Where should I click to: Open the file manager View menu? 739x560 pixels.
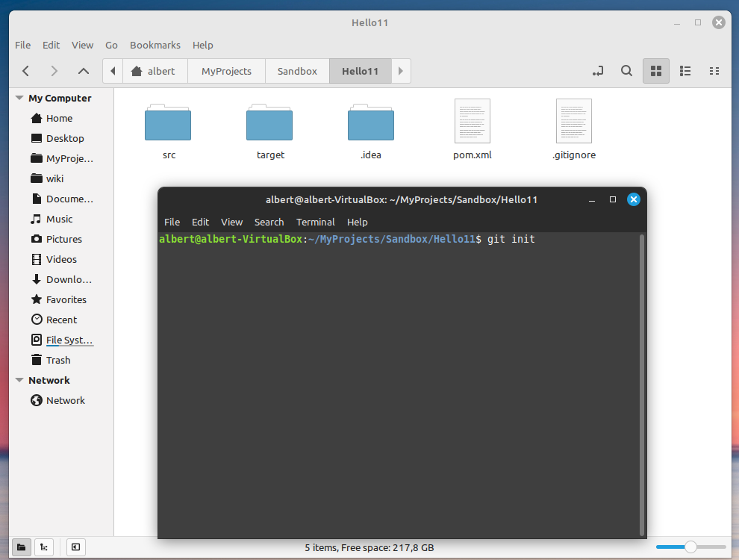(x=82, y=46)
